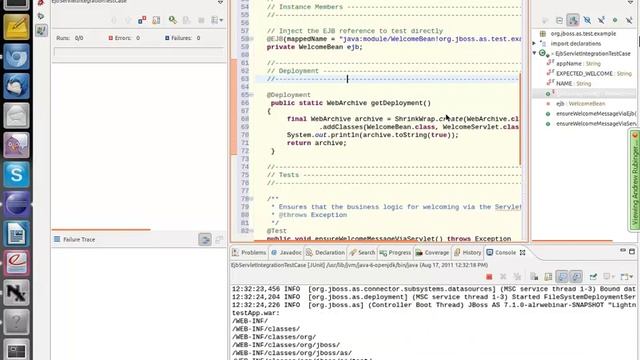
Task: Expand import declarations in Outline
Action: (x=535, y=43)
